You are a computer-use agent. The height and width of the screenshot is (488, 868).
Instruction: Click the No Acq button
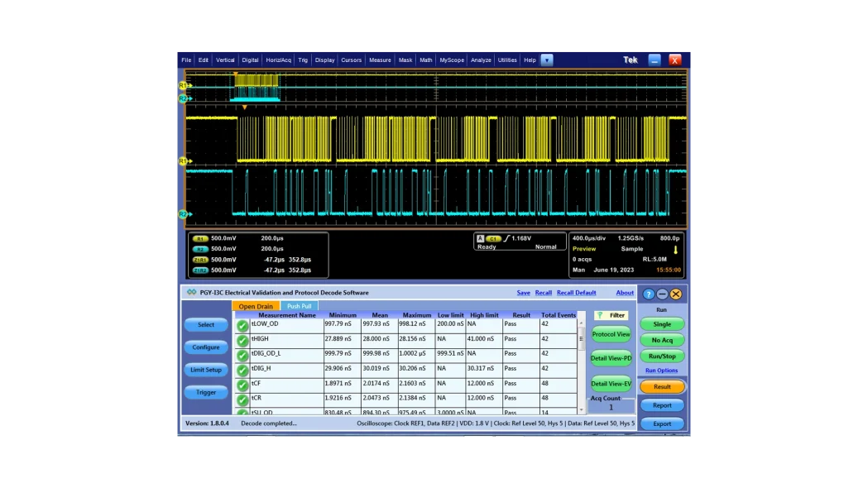(x=662, y=340)
